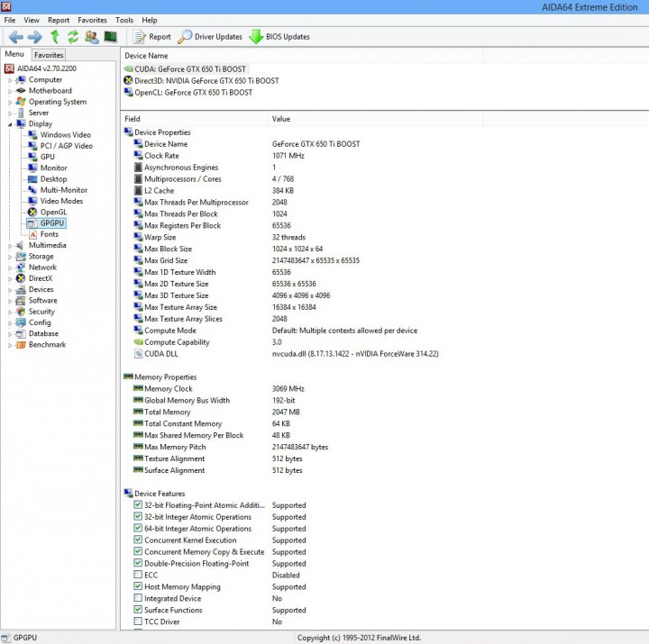Viewport: 649px width, 644px height.
Task: Toggle the ECC checkbox
Action: click(138, 575)
